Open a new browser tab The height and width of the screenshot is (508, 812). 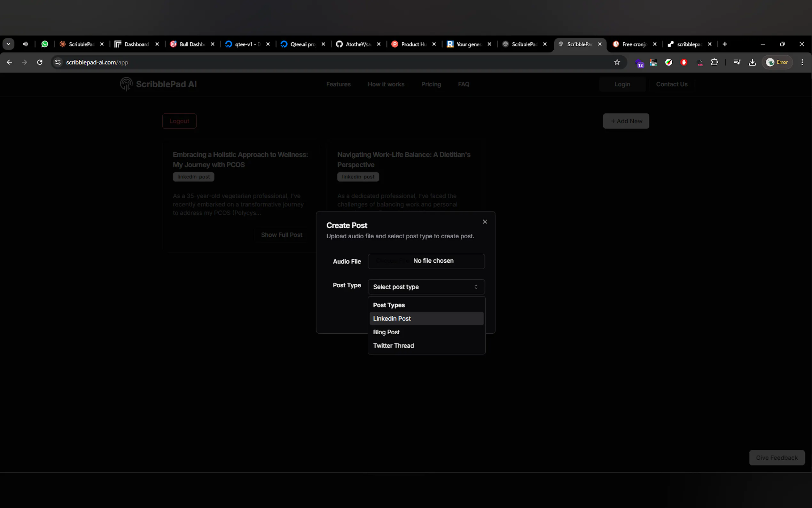(x=725, y=44)
